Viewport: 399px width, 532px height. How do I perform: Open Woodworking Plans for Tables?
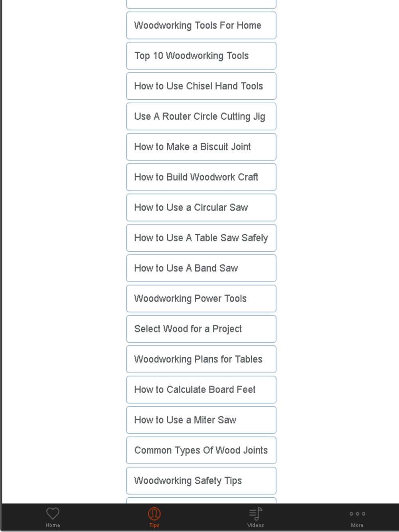(201, 359)
